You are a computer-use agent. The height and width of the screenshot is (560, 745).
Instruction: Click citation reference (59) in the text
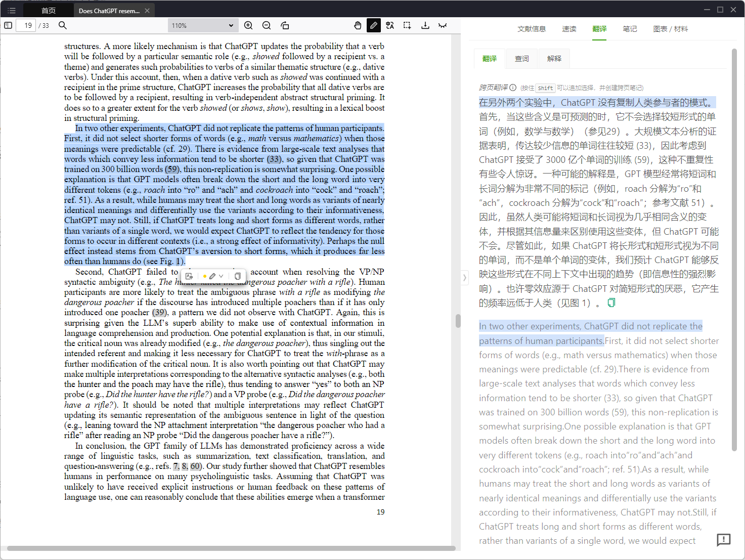pos(172,169)
